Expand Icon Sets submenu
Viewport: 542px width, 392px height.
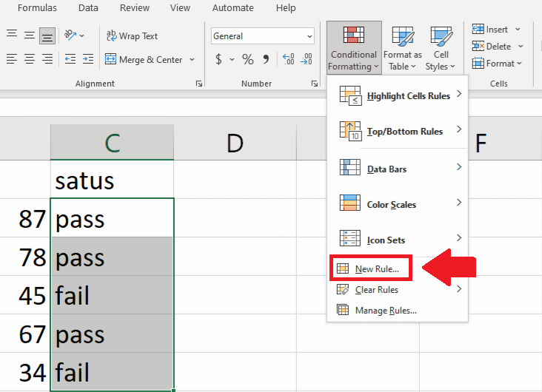pos(398,240)
